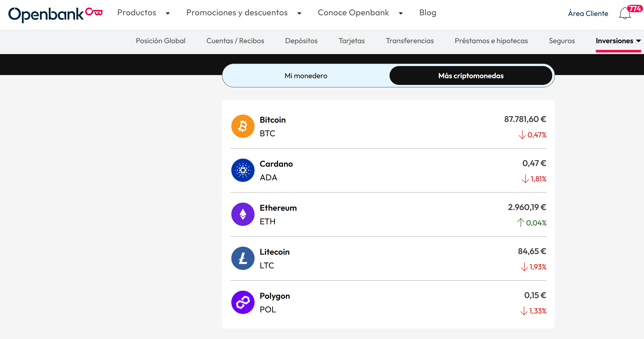644x339 pixels.
Task: Open the Tarjetas tab
Action: pyautogui.click(x=351, y=41)
